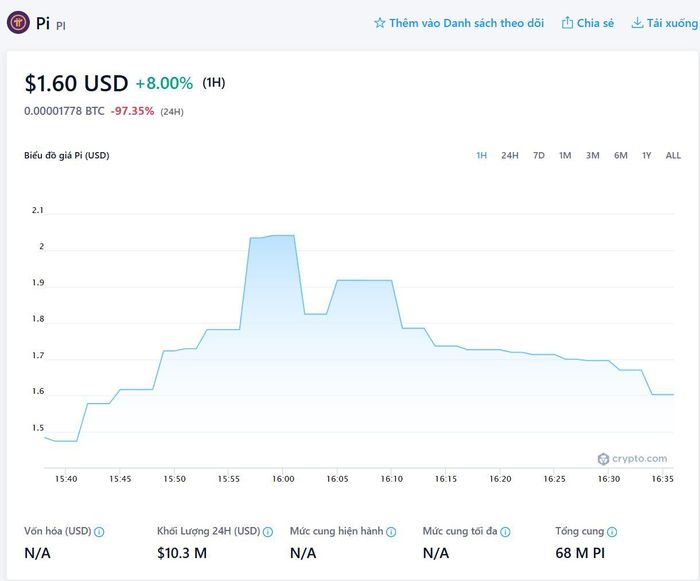Open the info icon next to Khối Lượng 24H

pyautogui.click(x=268, y=532)
